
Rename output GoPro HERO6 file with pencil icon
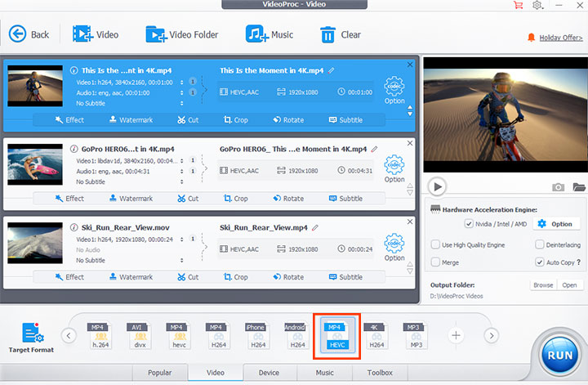point(374,149)
